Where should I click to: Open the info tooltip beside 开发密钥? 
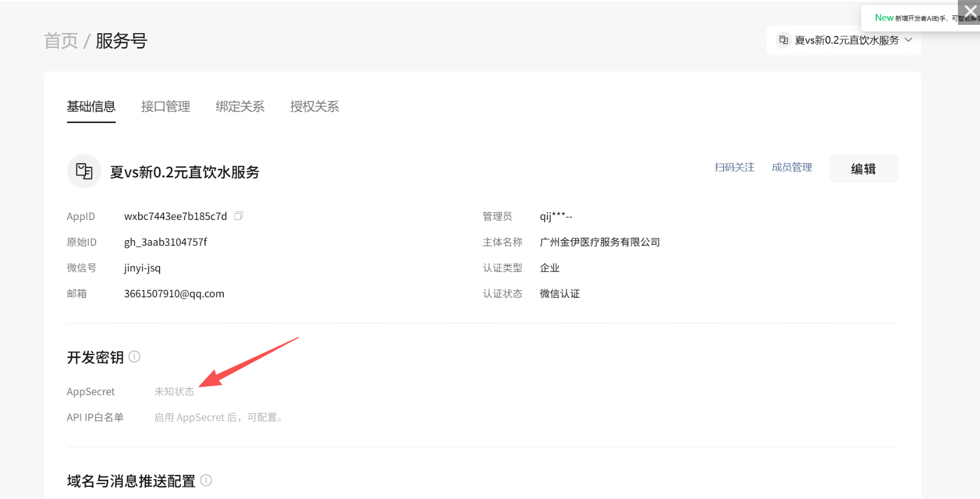coord(134,357)
